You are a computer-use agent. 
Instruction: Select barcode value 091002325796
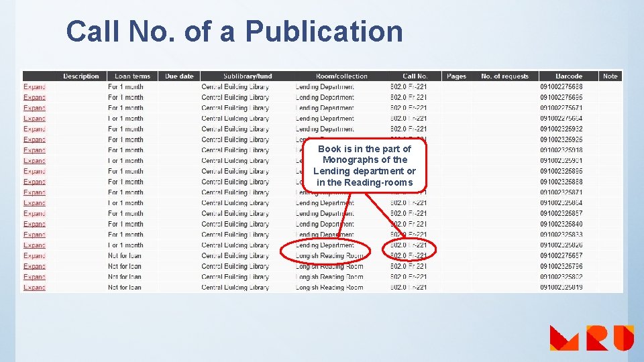(x=561, y=267)
